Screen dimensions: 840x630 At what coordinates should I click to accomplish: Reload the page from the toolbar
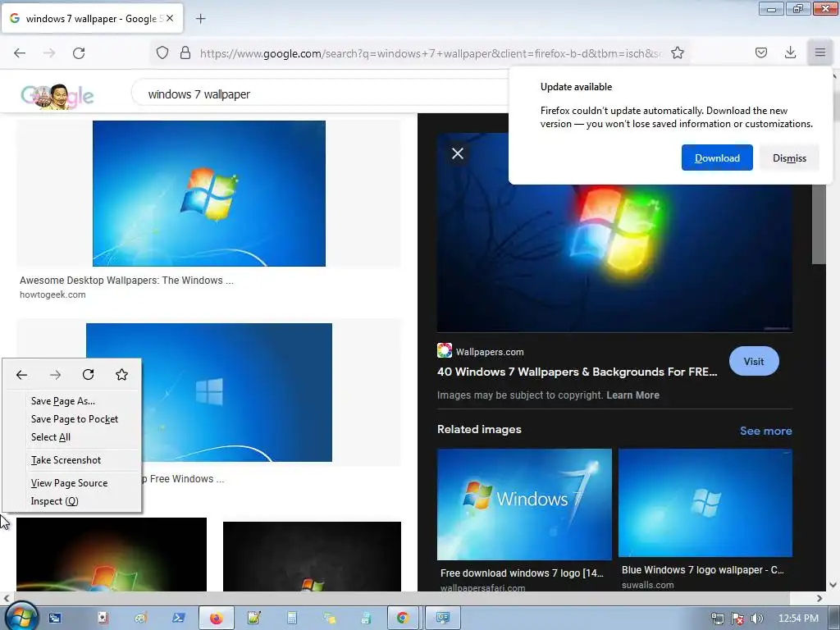pyautogui.click(x=79, y=52)
